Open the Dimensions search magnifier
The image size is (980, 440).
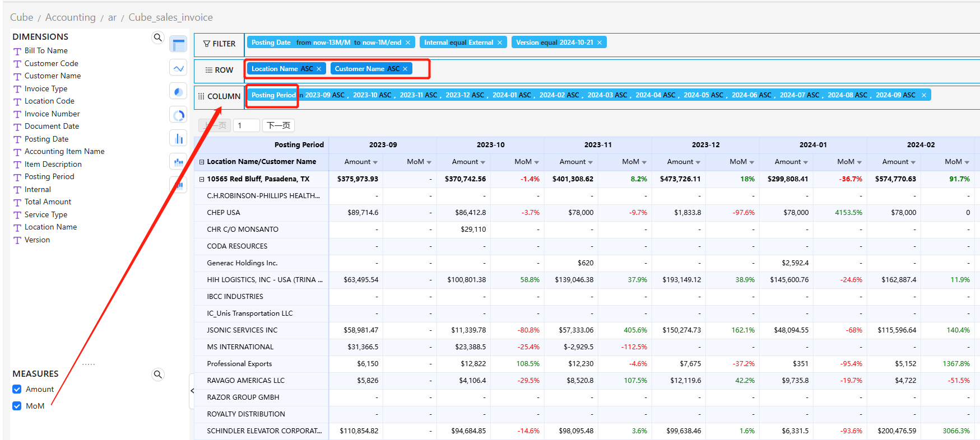[158, 38]
